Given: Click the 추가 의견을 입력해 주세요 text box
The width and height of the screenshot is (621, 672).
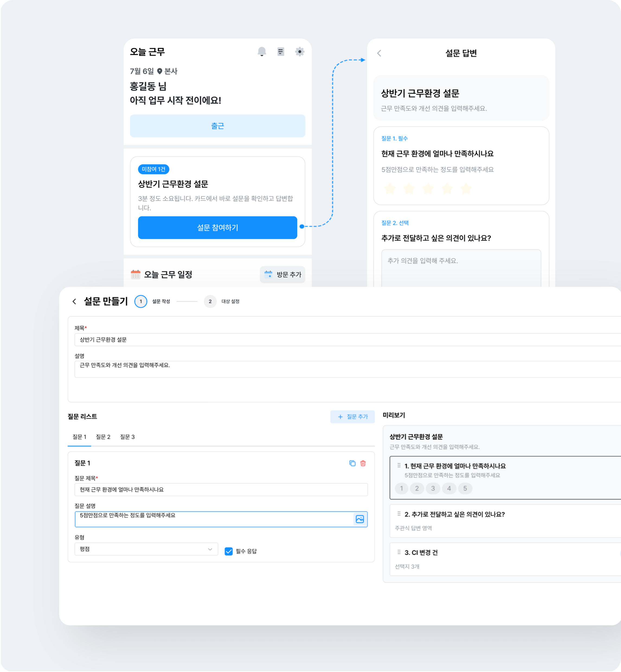Looking at the screenshot, I should click(461, 268).
